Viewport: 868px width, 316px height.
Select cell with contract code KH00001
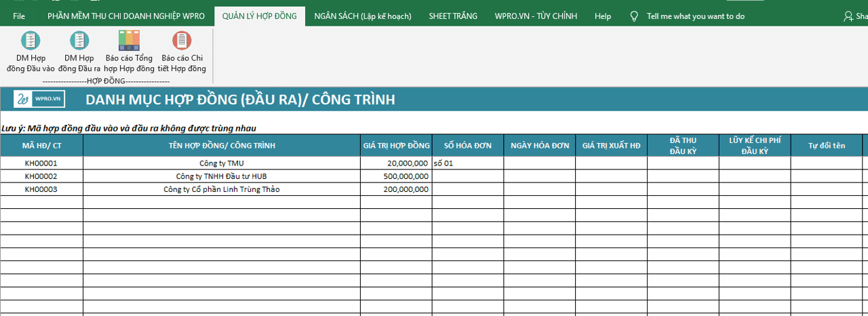click(41, 163)
